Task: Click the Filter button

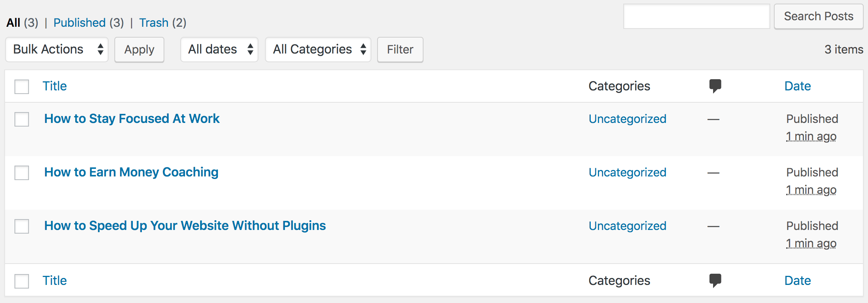Action: (400, 50)
